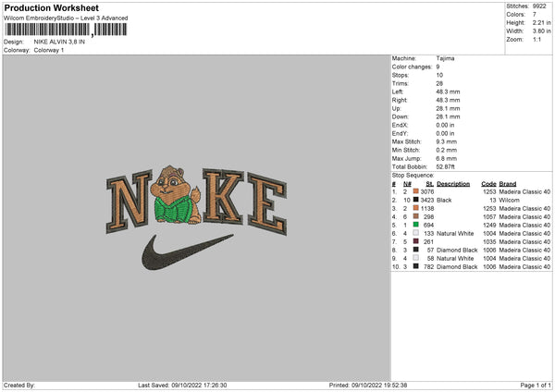Viewport: 555px width, 392px height.
Task: Click the chipmunk figure in the embroidery preview
Action: click(x=176, y=195)
